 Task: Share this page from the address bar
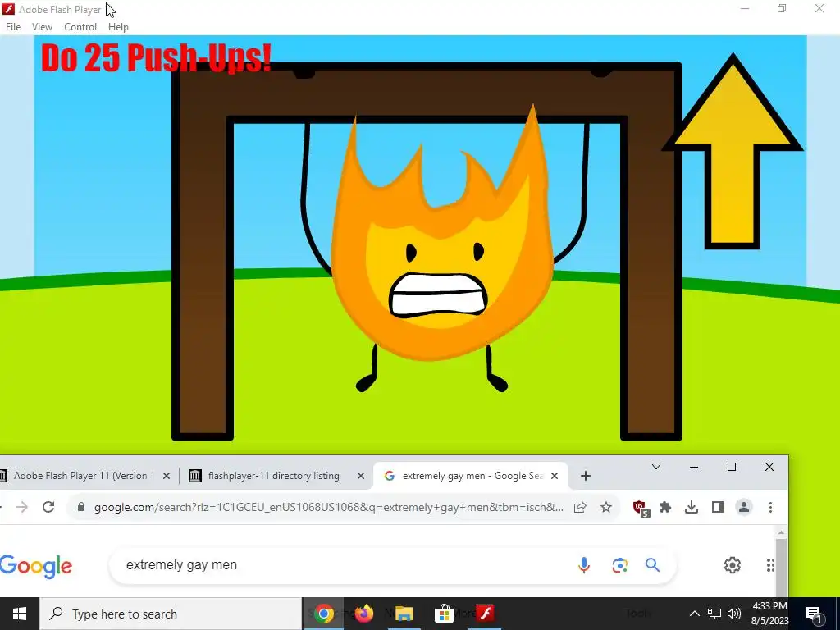tap(580, 507)
